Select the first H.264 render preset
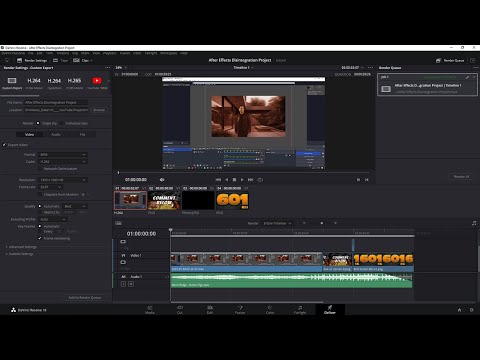The height and width of the screenshot is (360, 480). click(x=34, y=83)
